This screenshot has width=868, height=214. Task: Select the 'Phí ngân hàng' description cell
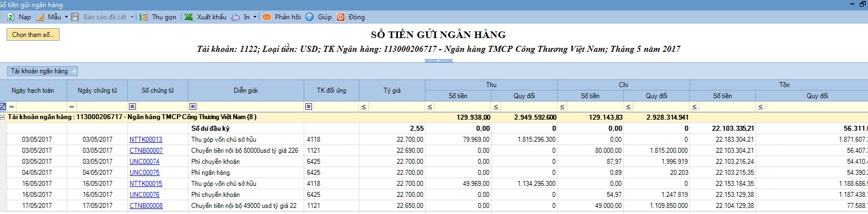(x=246, y=173)
